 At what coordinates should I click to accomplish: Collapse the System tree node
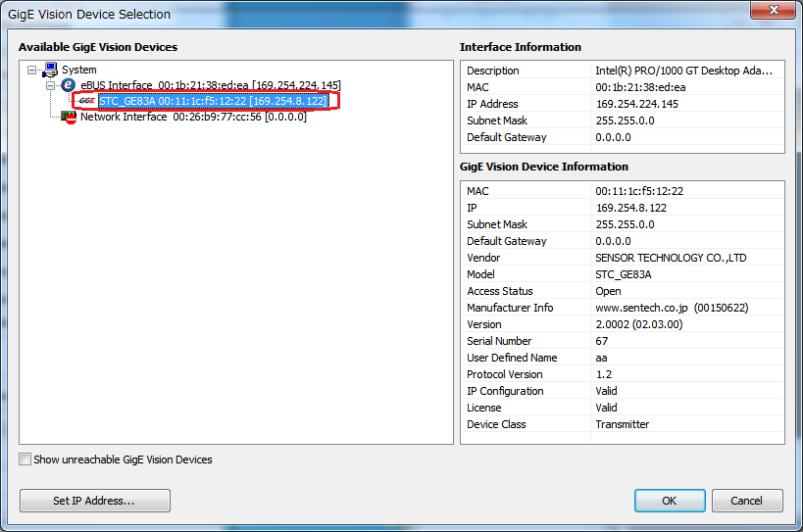[x=32, y=70]
